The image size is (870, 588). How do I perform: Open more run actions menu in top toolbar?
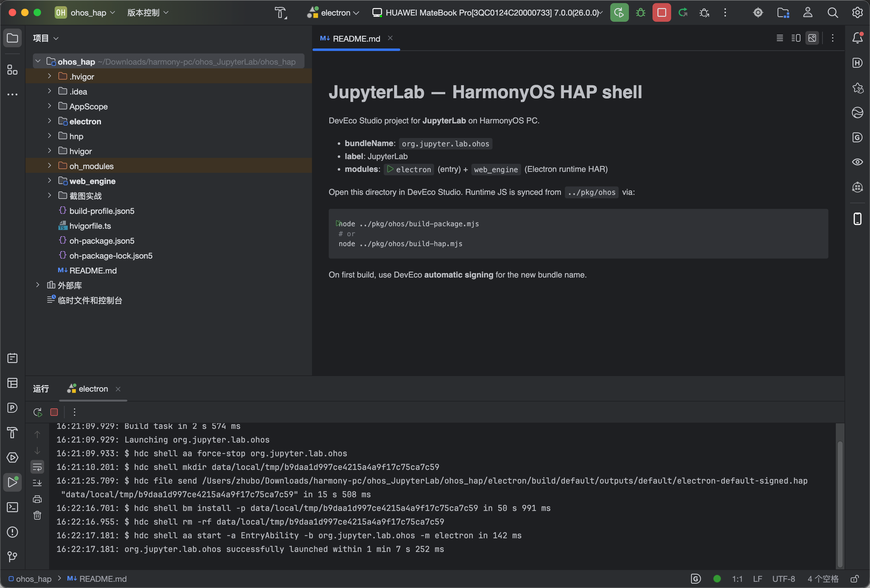(x=725, y=13)
